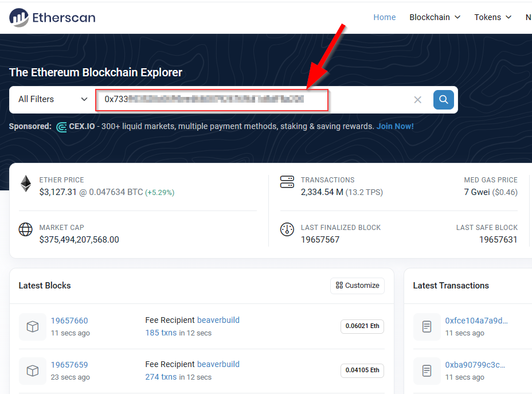Open the All Filters dropdown

tap(53, 99)
